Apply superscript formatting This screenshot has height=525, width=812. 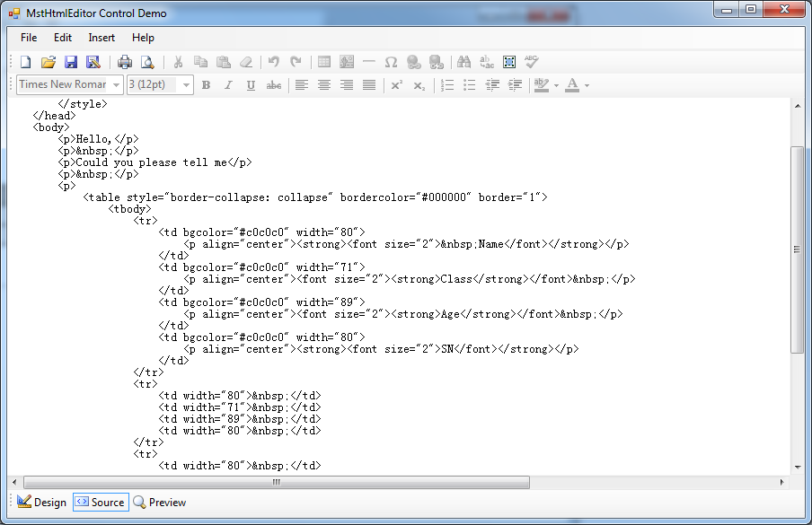tap(397, 85)
